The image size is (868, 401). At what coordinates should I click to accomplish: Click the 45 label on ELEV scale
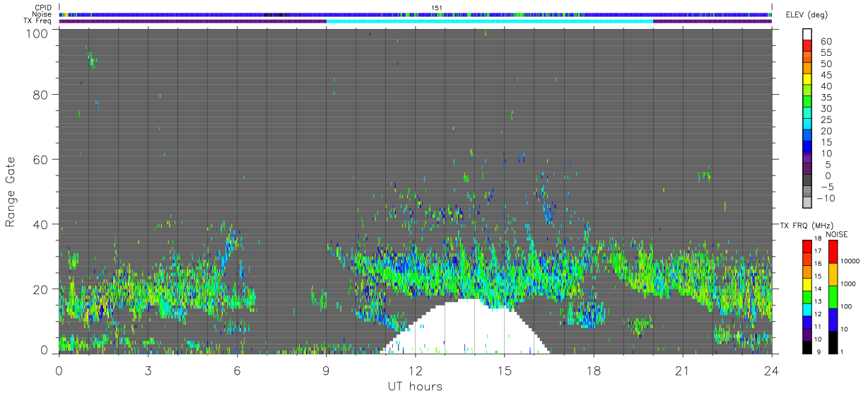826,75
